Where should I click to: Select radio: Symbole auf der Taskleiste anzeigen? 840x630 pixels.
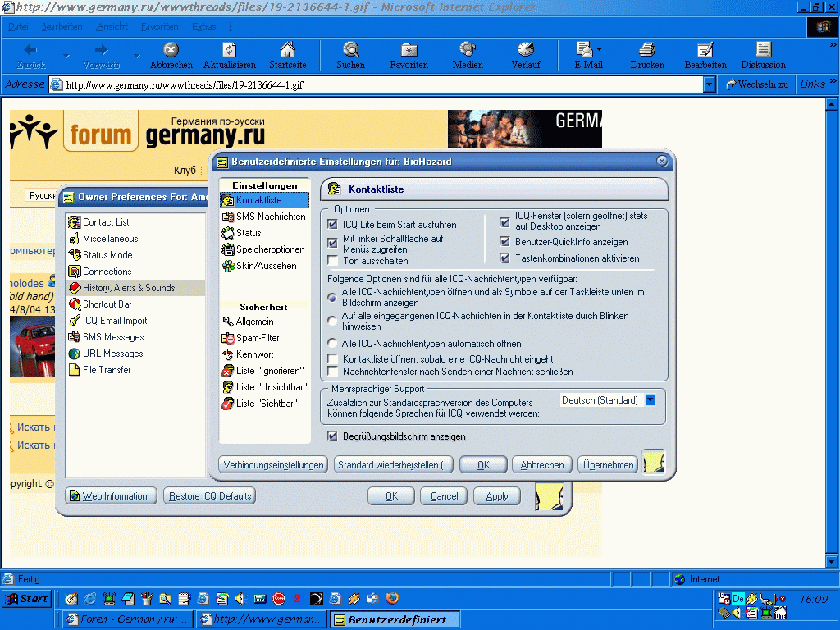pyautogui.click(x=332, y=297)
